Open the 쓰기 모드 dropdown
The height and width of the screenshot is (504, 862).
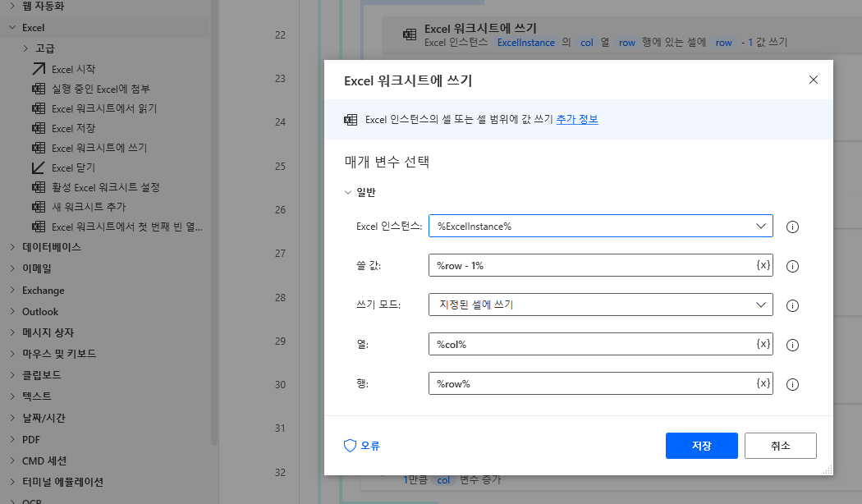click(x=761, y=305)
